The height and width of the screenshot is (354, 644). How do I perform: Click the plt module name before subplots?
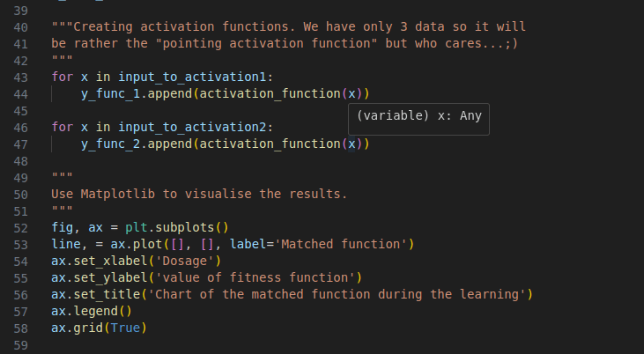pyautogui.click(x=137, y=226)
